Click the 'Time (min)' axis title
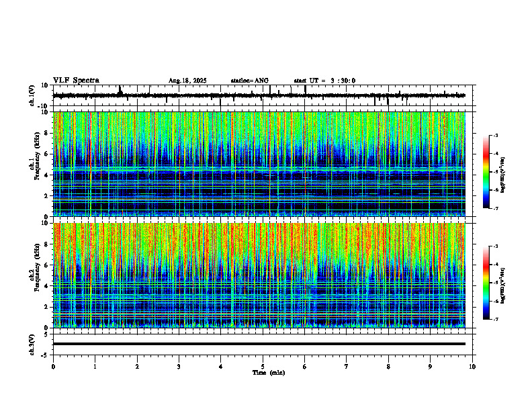Image resolution: width=532 pixels, height=411 pixels. tap(269, 373)
